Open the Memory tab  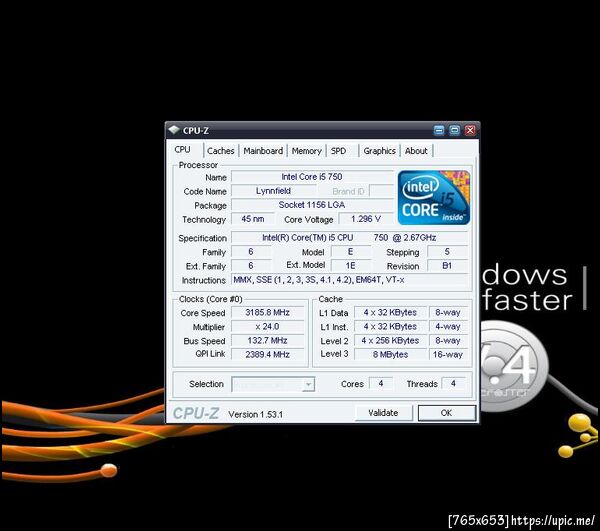(307, 151)
